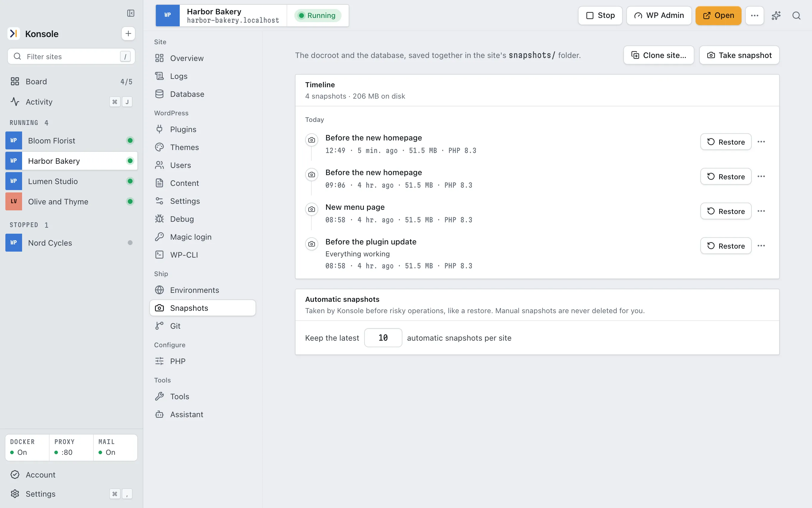Open more options for New menu page
This screenshot has width=812, height=508.
761,211
